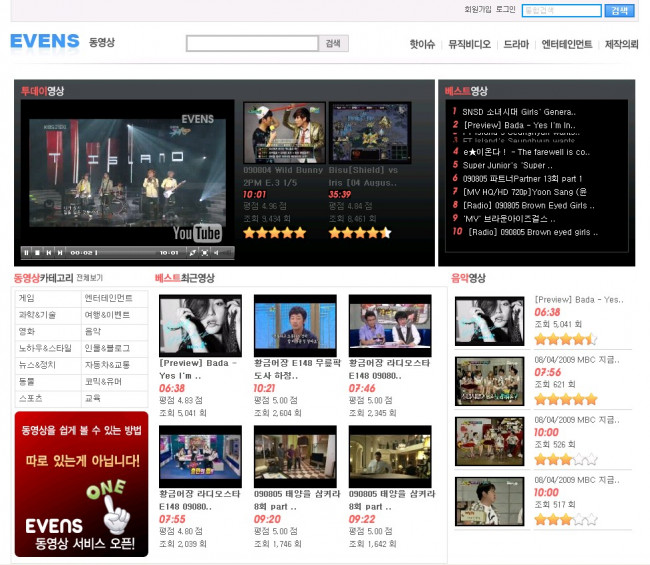This screenshot has height=565, width=650.
Task: Click the star rating under Wild Bunny video
Action: [x=274, y=233]
